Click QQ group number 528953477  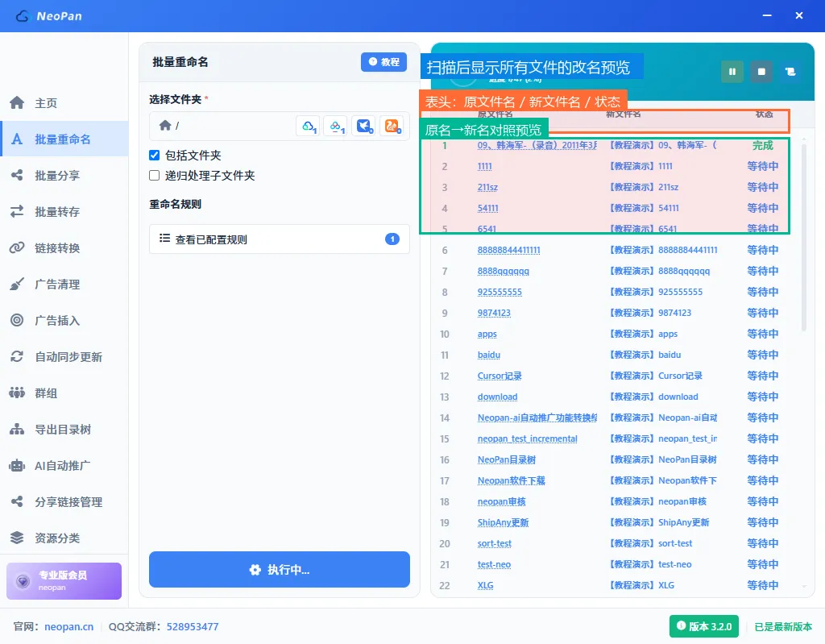193,626
